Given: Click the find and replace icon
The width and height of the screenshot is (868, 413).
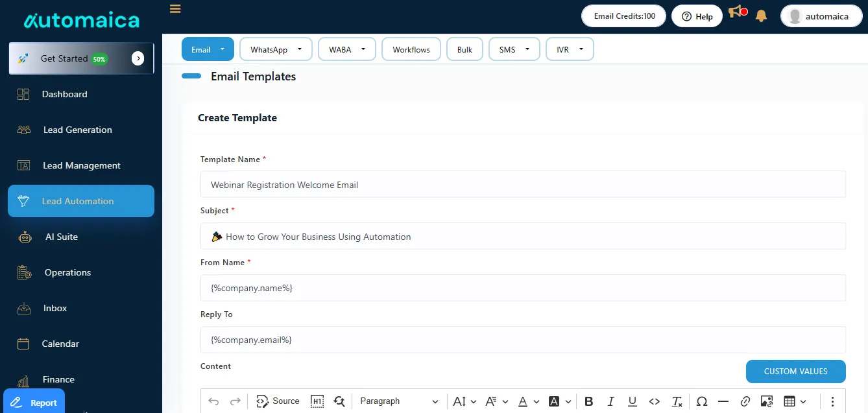Looking at the screenshot, I should (x=339, y=401).
